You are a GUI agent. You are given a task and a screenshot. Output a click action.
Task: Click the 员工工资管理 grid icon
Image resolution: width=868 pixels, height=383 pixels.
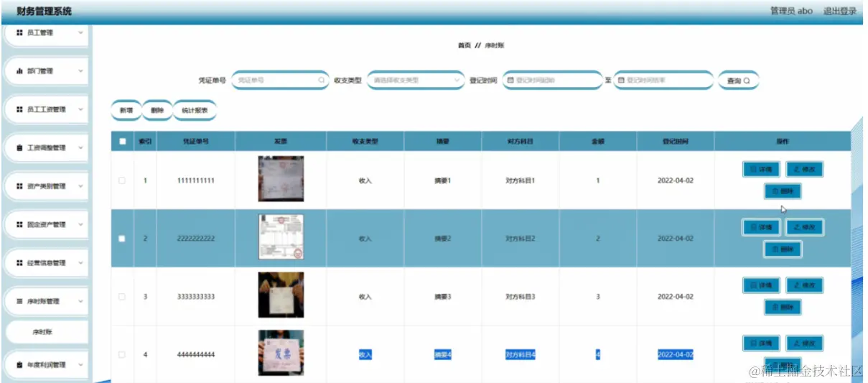click(19, 109)
